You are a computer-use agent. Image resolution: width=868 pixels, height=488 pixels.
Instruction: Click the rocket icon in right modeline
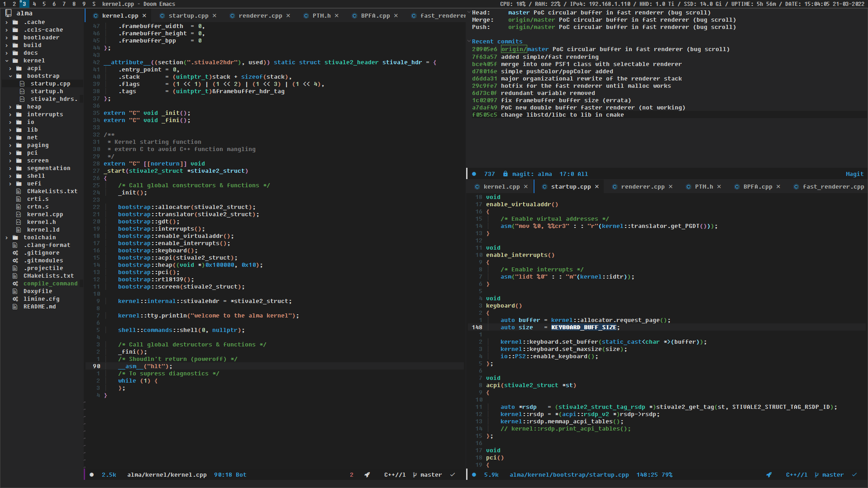(x=769, y=475)
